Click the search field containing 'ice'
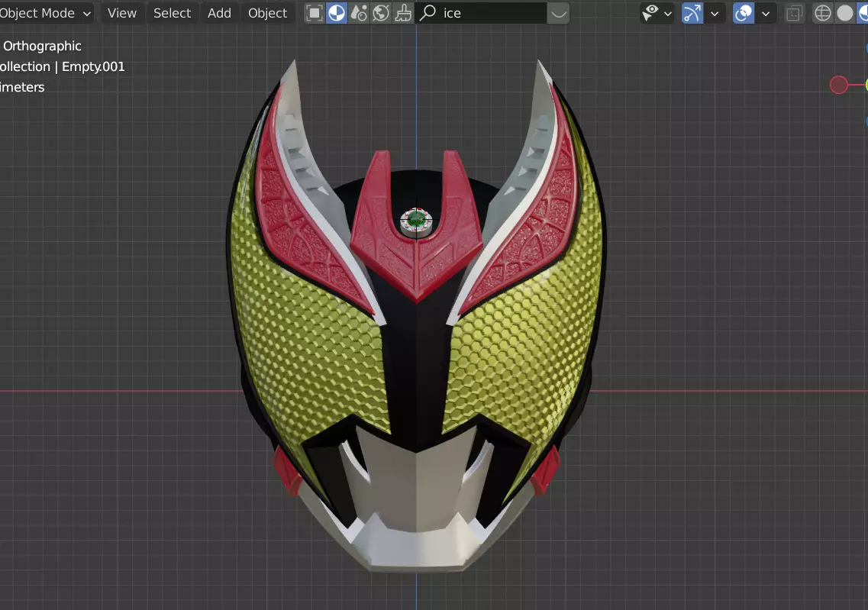868x610 pixels. pyautogui.click(x=480, y=13)
